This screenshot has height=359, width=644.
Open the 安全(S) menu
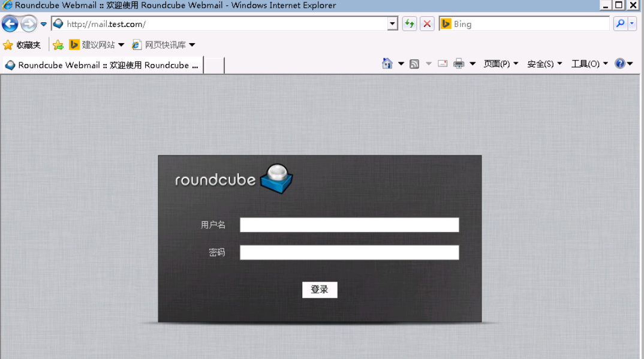544,64
